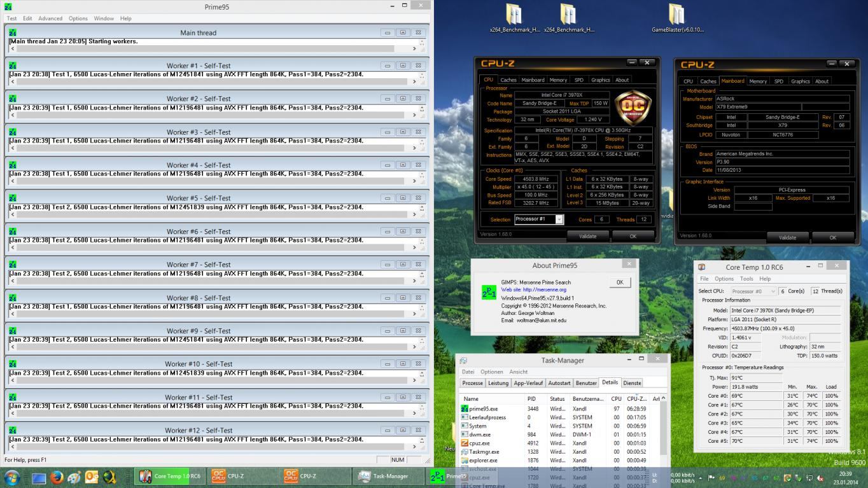The image size is (868, 488).
Task: Click Validate in left CPU-Z window
Action: click(x=587, y=236)
